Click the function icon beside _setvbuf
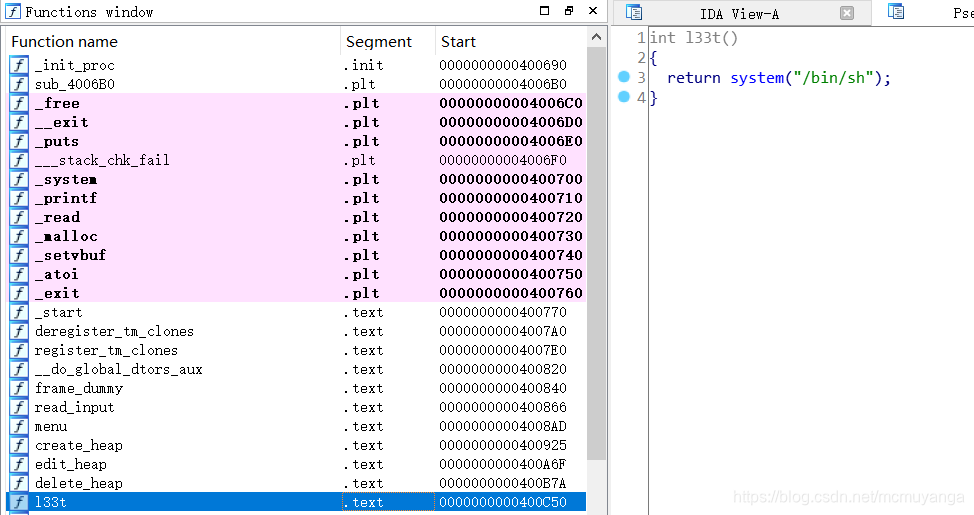The height and width of the screenshot is (515, 974). click(19, 255)
